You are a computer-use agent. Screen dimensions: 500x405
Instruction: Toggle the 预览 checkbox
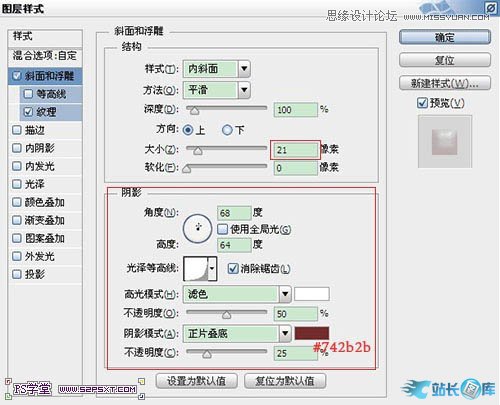(x=422, y=103)
